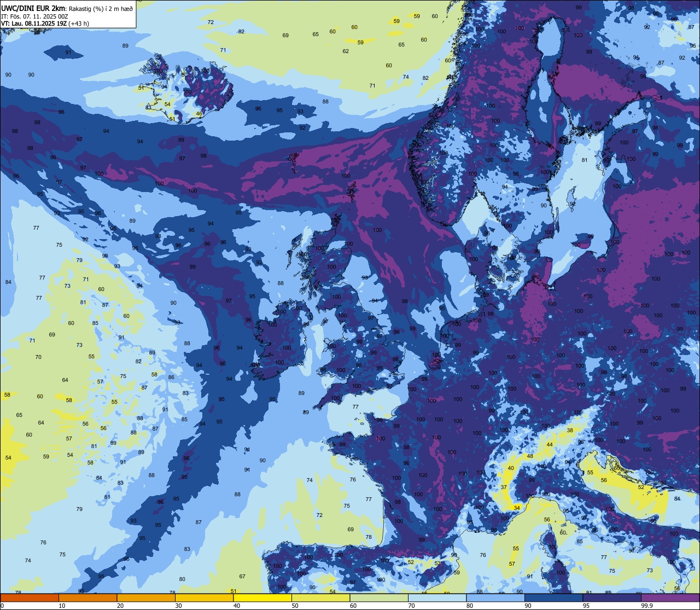Click the "(+43 h)" forecast offset text

tap(78, 23)
